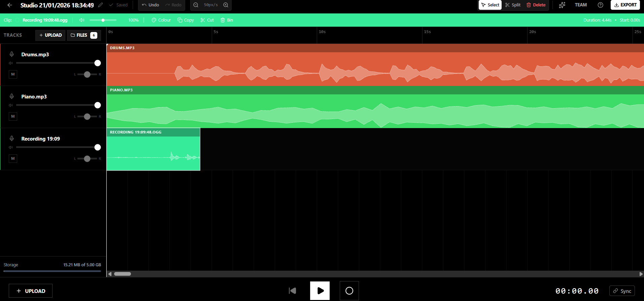Screen dimensions: 644x301
Task: Open the help question mark icon
Action: [x=600, y=5]
